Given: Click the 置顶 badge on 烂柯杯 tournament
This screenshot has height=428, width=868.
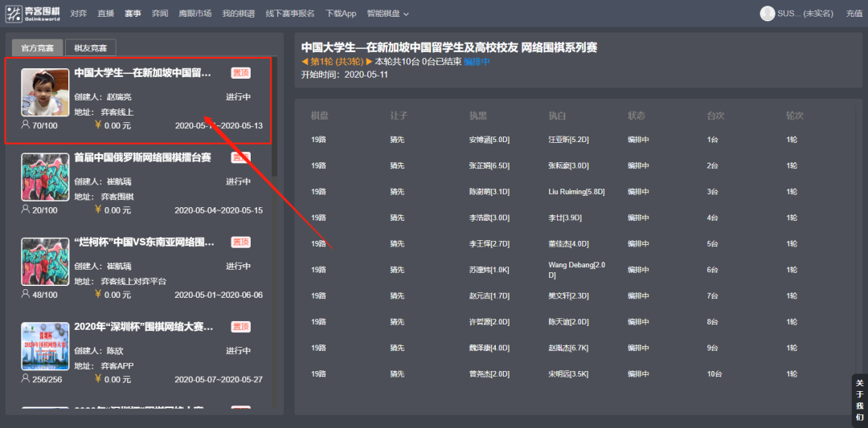Looking at the screenshot, I should pyautogui.click(x=240, y=243).
